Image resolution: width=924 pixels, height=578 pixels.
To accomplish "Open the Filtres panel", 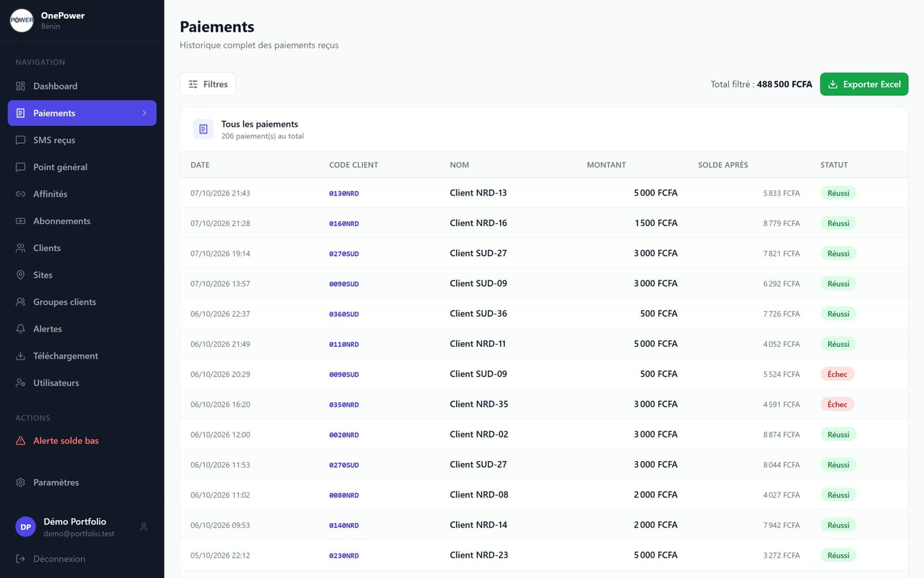I will pyautogui.click(x=208, y=84).
